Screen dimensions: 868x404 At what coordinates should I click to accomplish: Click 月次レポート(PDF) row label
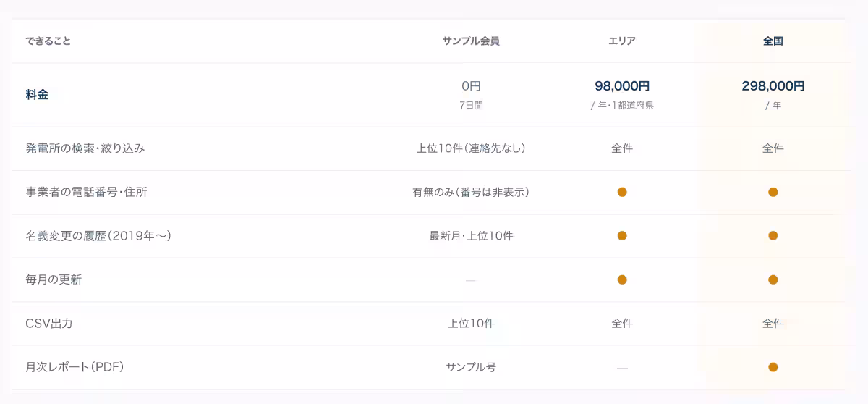75,367
